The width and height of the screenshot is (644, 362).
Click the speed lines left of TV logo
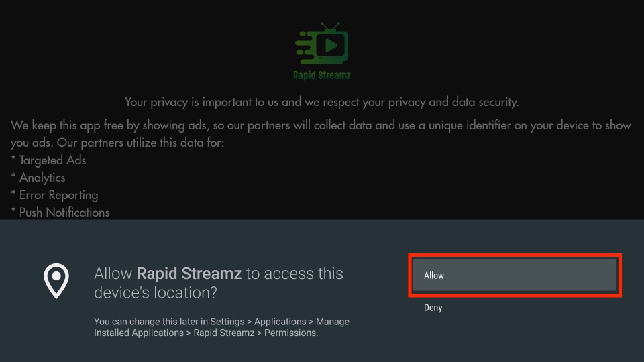click(x=306, y=48)
